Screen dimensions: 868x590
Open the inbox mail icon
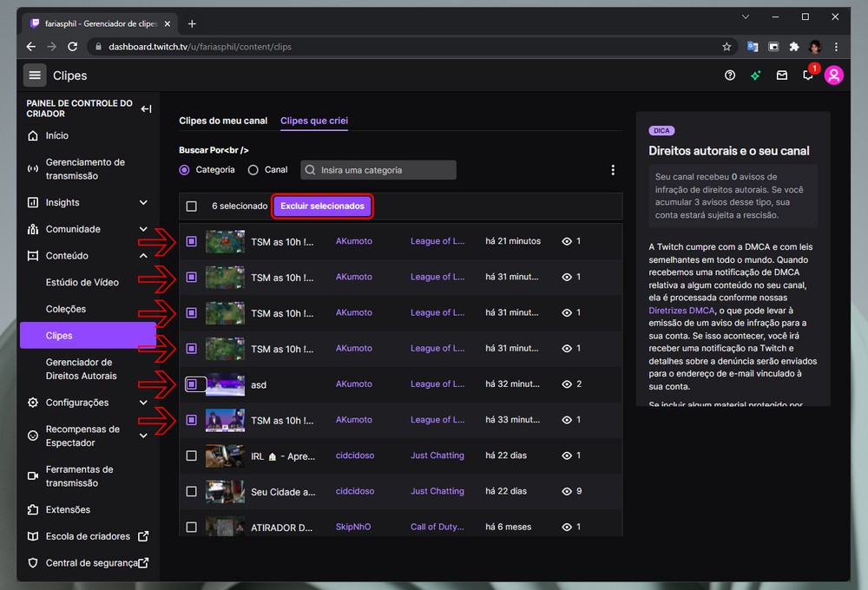pyautogui.click(x=782, y=75)
